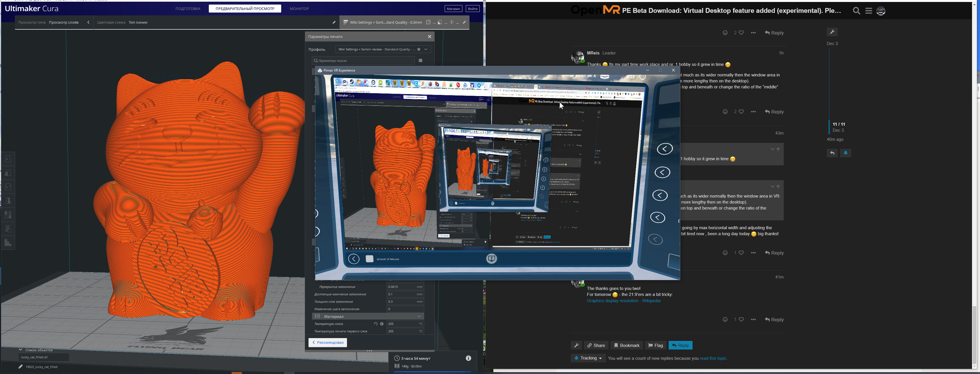Open the ПОДГОТОВКА stage tab in Cura
980x374 pixels.
point(187,8)
